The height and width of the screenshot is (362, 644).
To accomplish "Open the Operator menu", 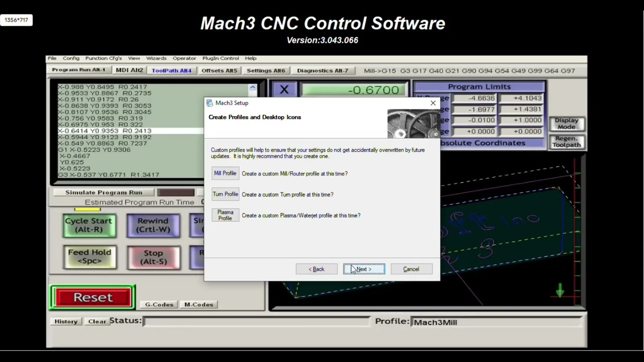I will (x=184, y=58).
